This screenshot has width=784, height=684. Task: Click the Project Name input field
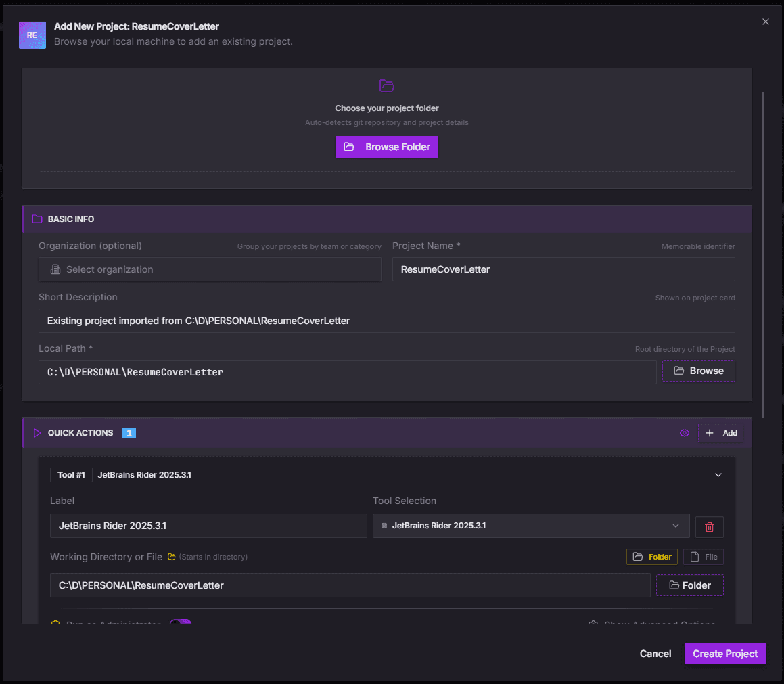563,269
